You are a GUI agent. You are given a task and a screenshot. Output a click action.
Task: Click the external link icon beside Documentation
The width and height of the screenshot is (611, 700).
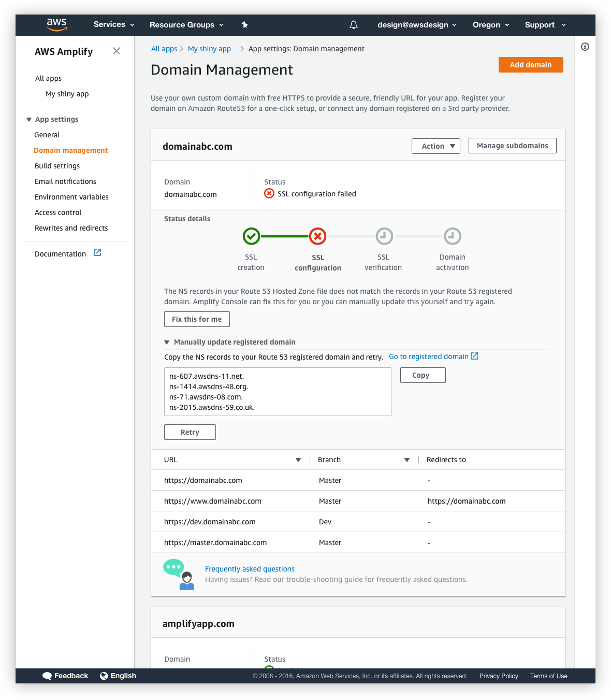coord(97,252)
